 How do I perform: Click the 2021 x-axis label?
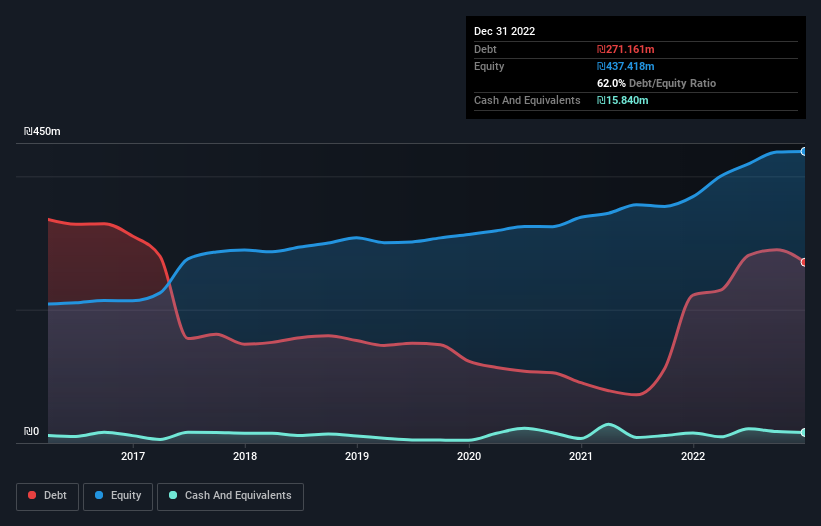(581, 456)
